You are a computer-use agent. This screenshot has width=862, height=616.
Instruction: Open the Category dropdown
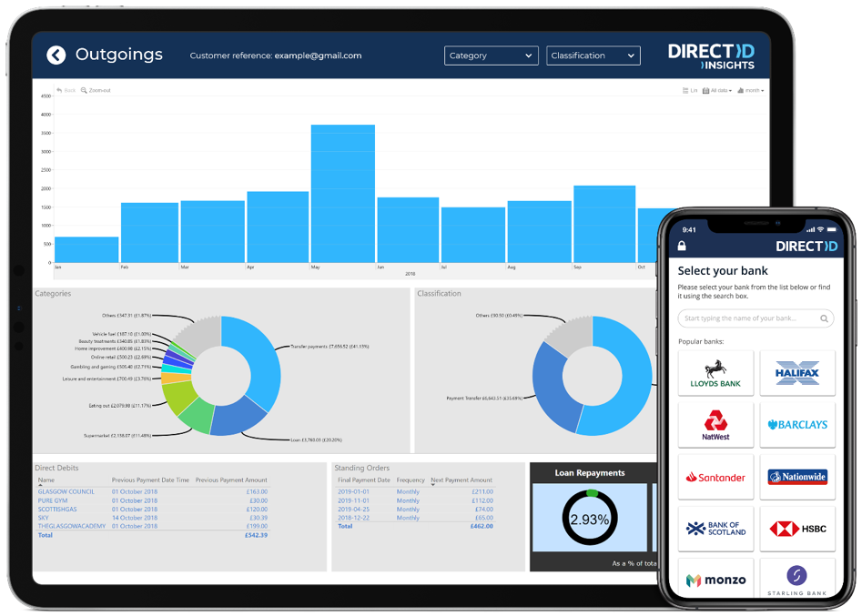click(x=491, y=56)
